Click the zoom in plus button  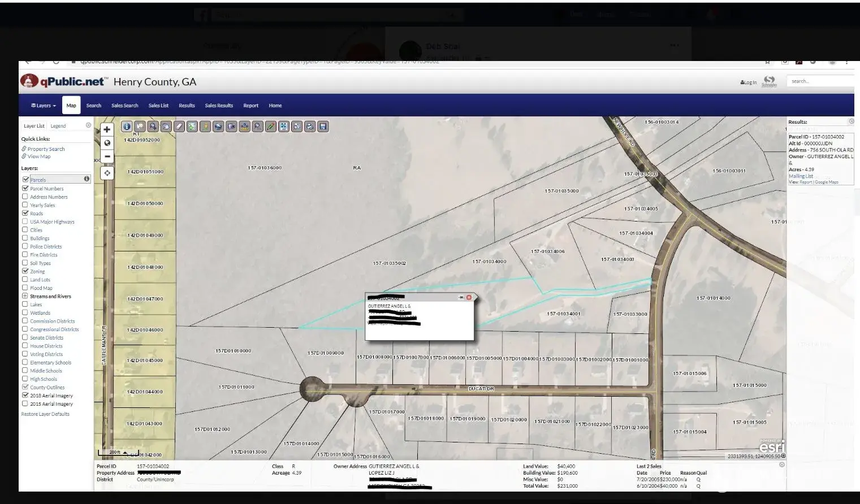pos(107,129)
